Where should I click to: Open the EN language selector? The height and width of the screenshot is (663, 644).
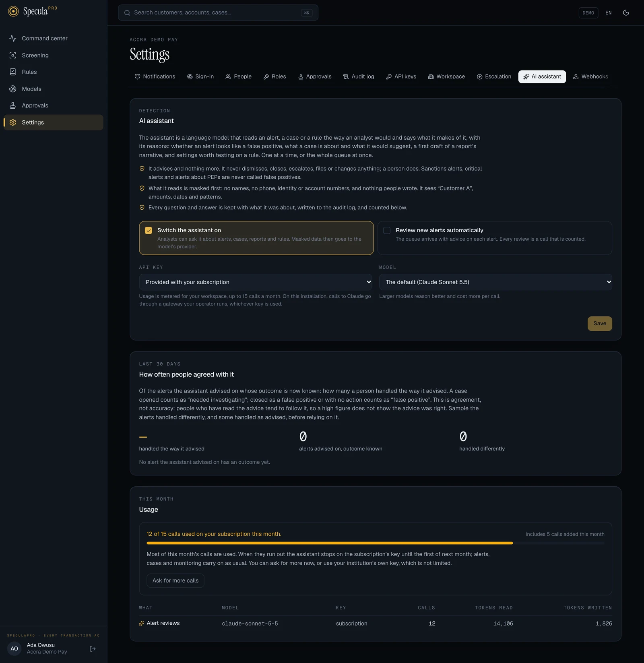(x=609, y=13)
